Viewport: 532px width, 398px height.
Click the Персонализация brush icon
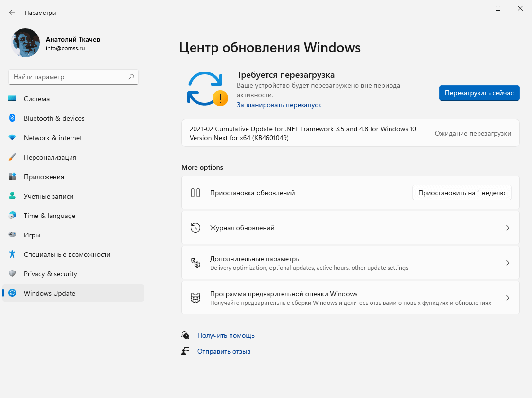pos(13,157)
